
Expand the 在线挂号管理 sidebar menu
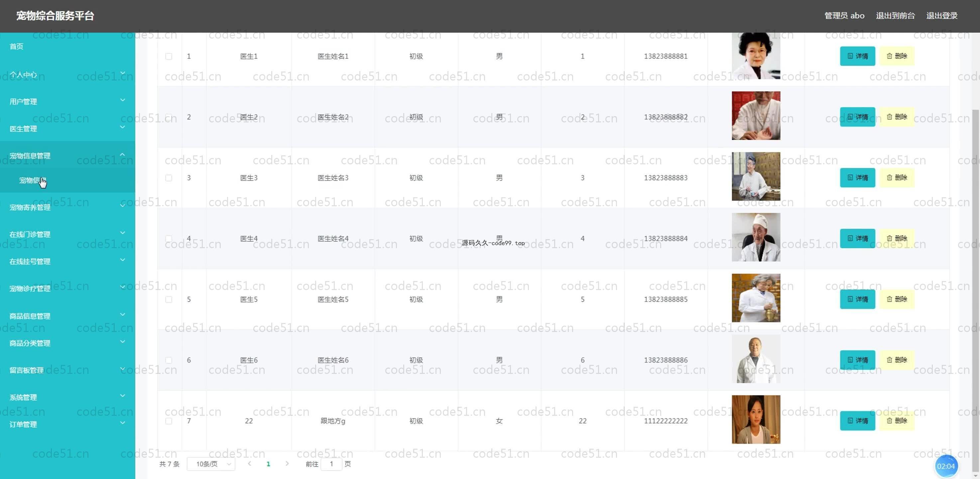coord(67,261)
